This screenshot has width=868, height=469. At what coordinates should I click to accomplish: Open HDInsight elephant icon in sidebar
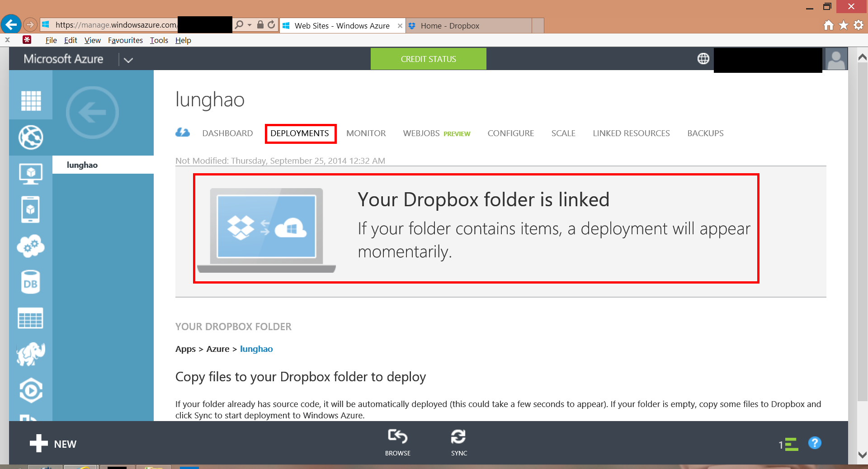[31, 354]
